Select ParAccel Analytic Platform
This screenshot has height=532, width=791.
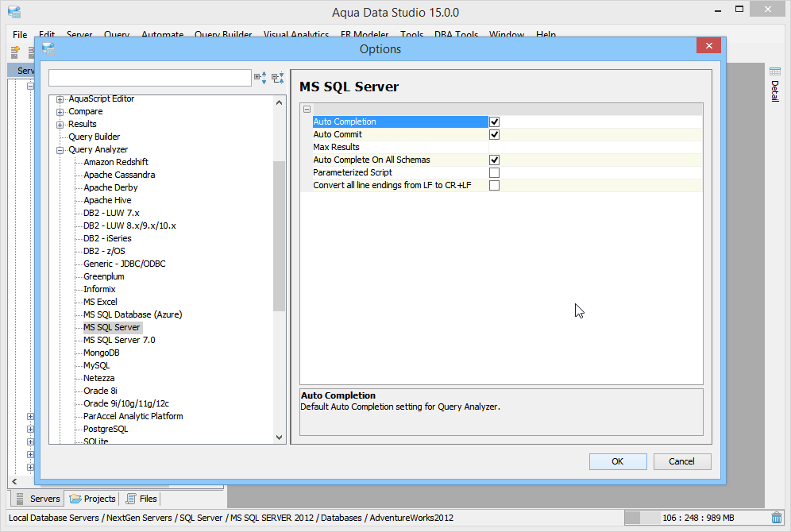133,416
